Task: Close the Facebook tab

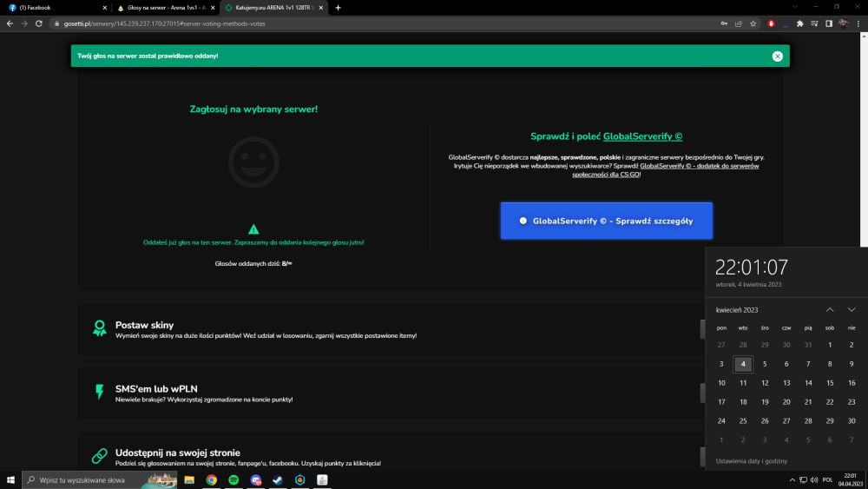Action: (x=105, y=8)
